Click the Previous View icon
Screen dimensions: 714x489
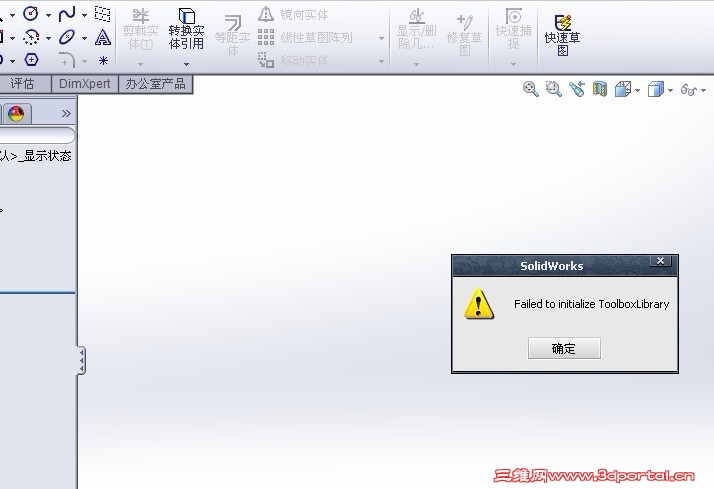coord(577,89)
